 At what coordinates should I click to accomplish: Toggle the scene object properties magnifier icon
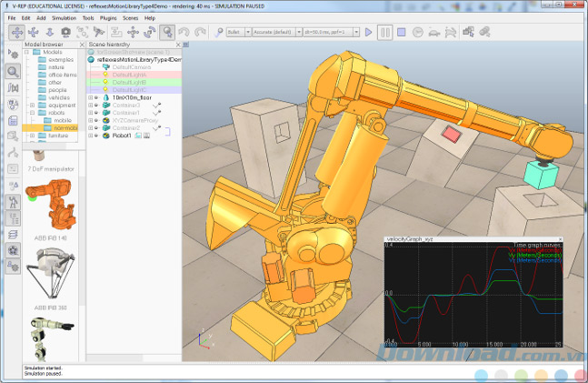click(x=14, y=71)
